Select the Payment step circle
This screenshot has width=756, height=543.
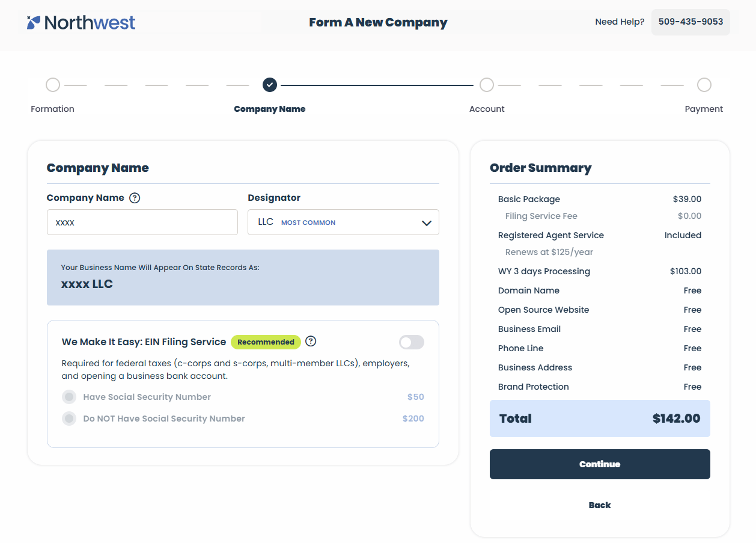(704, 85)
